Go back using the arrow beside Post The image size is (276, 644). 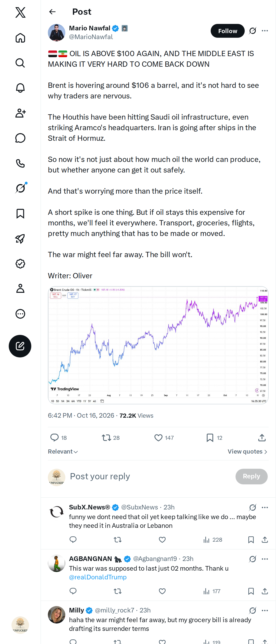(52, 12)
